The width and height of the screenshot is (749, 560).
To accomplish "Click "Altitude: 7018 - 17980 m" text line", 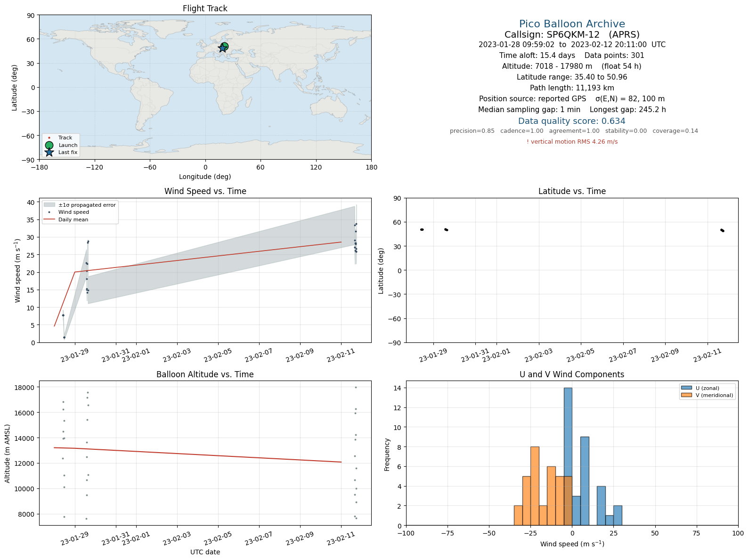I will coord(572,66).
